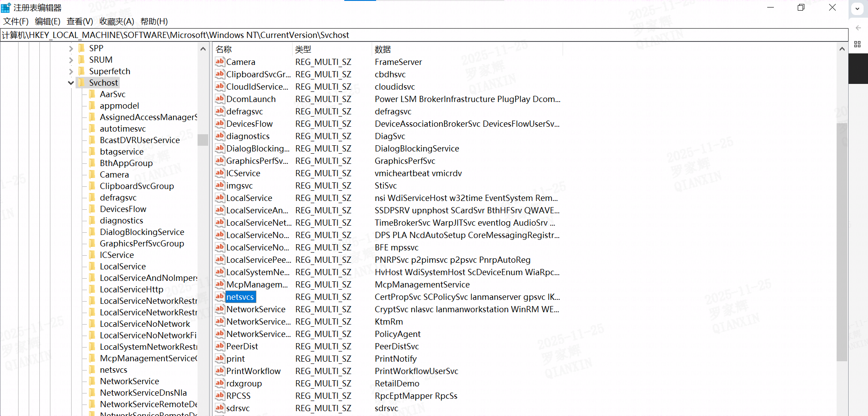Screen dimensions: 868x416
Task: Click the imgsvc value string icon
Action: coord(220,185)
